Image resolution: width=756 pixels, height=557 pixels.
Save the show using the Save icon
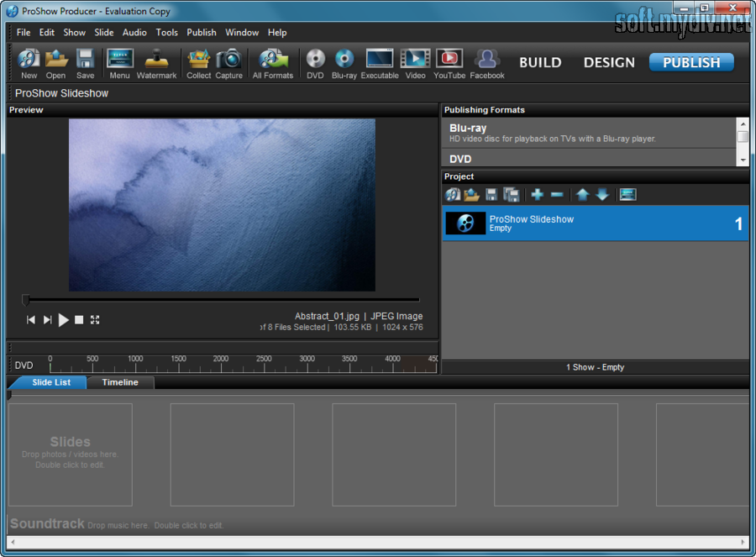[86, 64]
